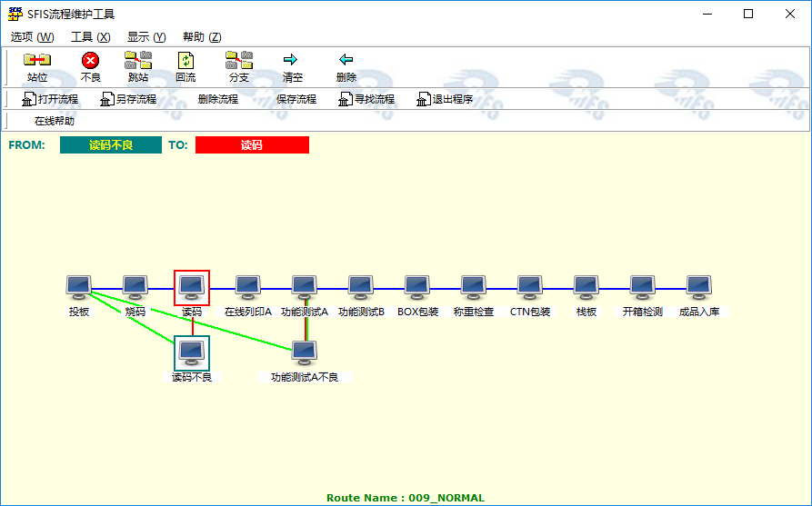Click the 保存流程 button

point(296,99)
